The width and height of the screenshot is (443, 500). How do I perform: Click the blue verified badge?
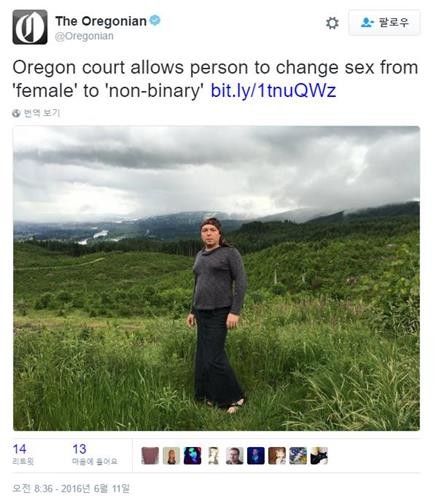point(155,20)
